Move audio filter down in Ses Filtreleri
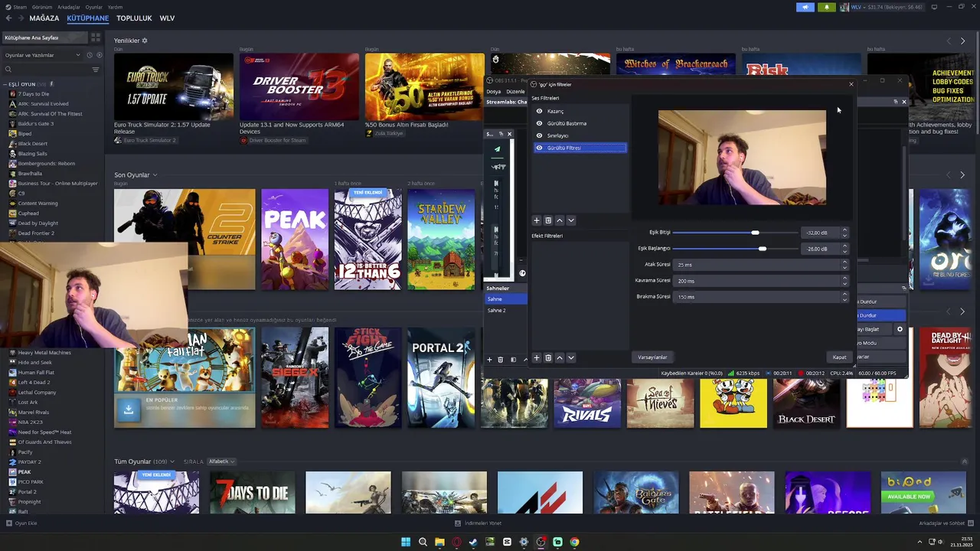The width and height of the screenshot is (980, 551). [571, 220]
